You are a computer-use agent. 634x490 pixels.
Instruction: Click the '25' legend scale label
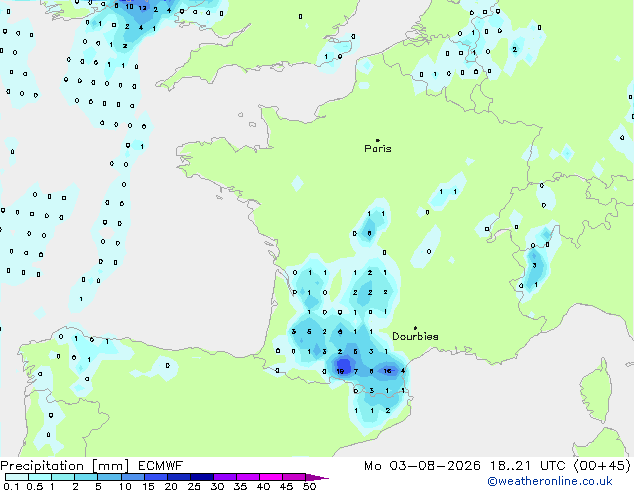pyautogui.click(x=194, y=486)
